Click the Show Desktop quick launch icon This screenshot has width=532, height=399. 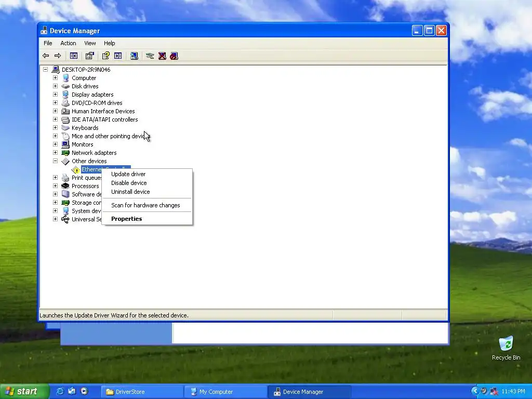(72, 391)
